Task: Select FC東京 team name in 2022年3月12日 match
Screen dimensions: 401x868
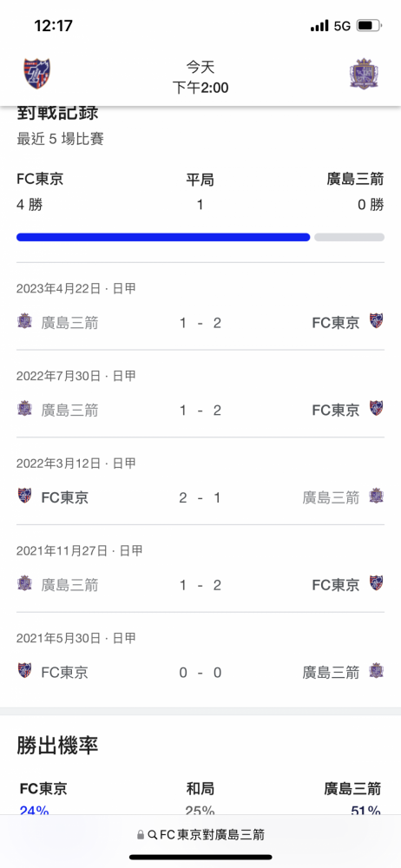Action: [65, 497]
